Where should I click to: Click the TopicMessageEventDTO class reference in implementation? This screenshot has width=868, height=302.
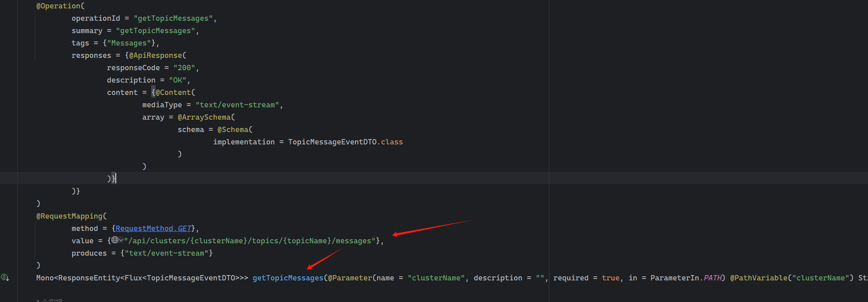[332, 142]
